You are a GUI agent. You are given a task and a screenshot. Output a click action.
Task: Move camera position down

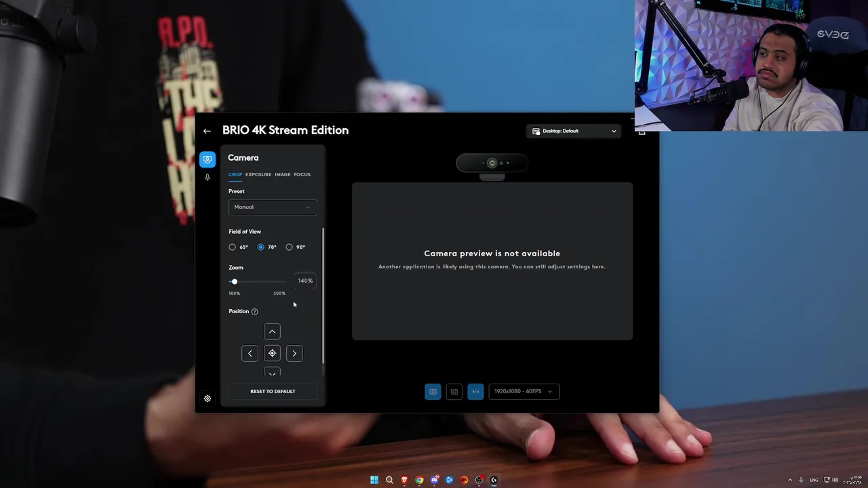pyautogui.click(x=272, y=371)
